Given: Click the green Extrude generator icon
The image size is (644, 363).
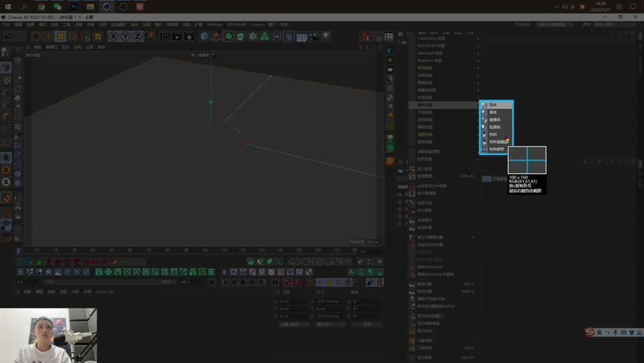Looking at the screenshot, I should point(240,36).
